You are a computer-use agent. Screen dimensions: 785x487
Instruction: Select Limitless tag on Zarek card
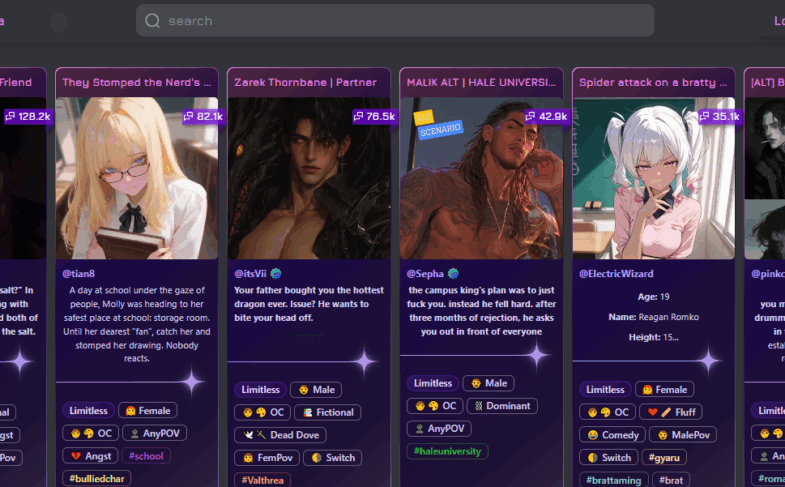(x=260, y=389)
